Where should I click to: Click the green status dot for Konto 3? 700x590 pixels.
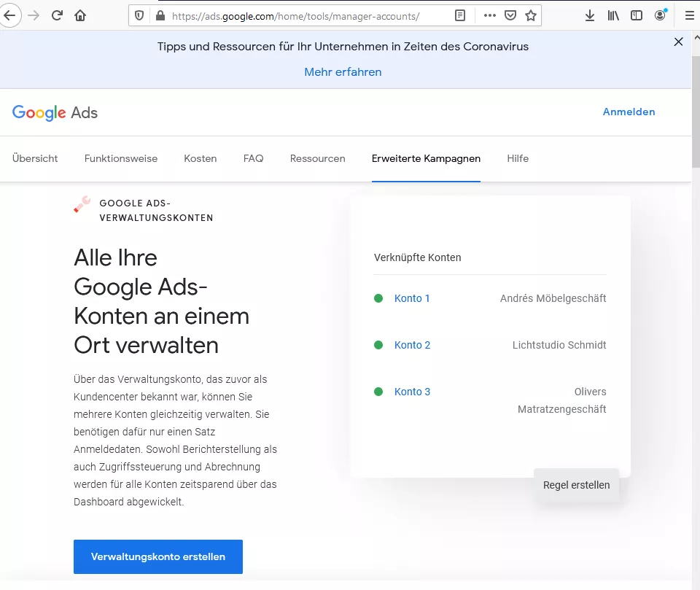(x=378, y=392)
